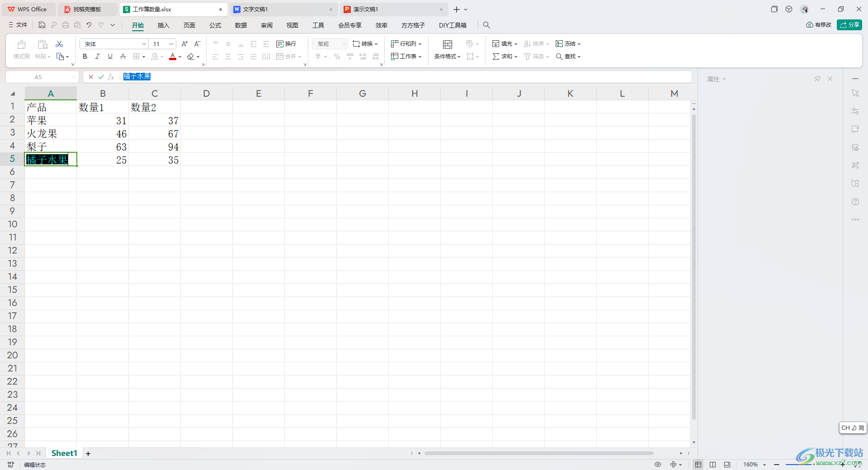Screen dimensions: 868x470
Task: Add a new sheet with plus icon
Action: 88,453
